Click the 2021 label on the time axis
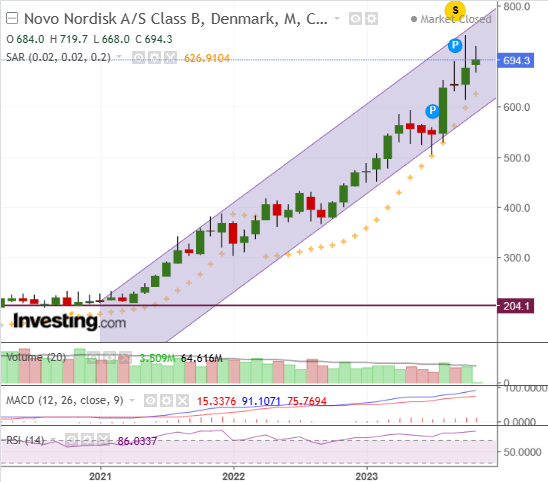The height and width of the screenshot is (482, 548). coord(100,476)
